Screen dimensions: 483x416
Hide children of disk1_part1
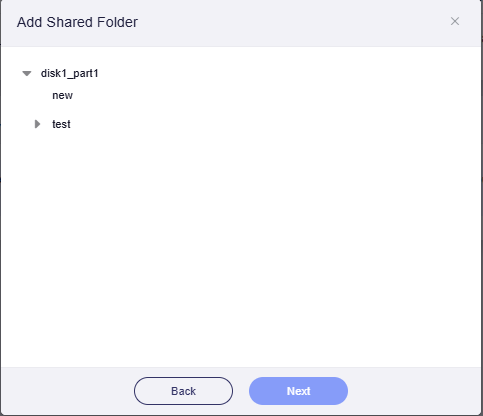pos(27,73)
